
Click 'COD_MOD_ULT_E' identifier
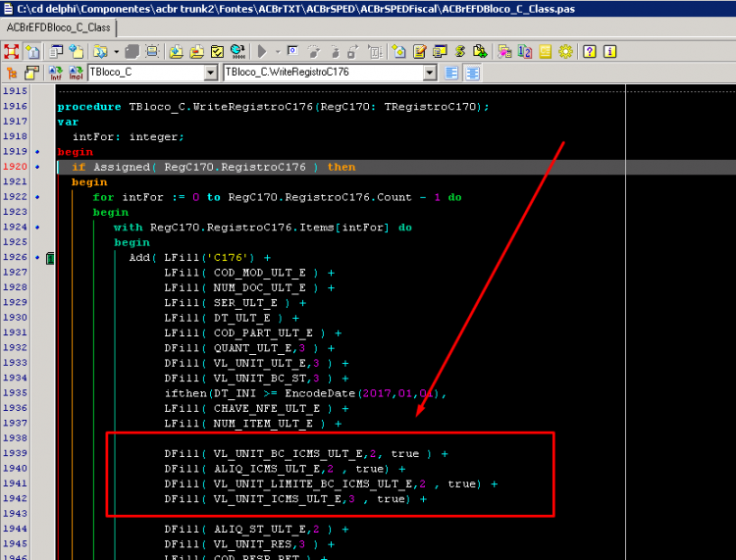[260, 273]
